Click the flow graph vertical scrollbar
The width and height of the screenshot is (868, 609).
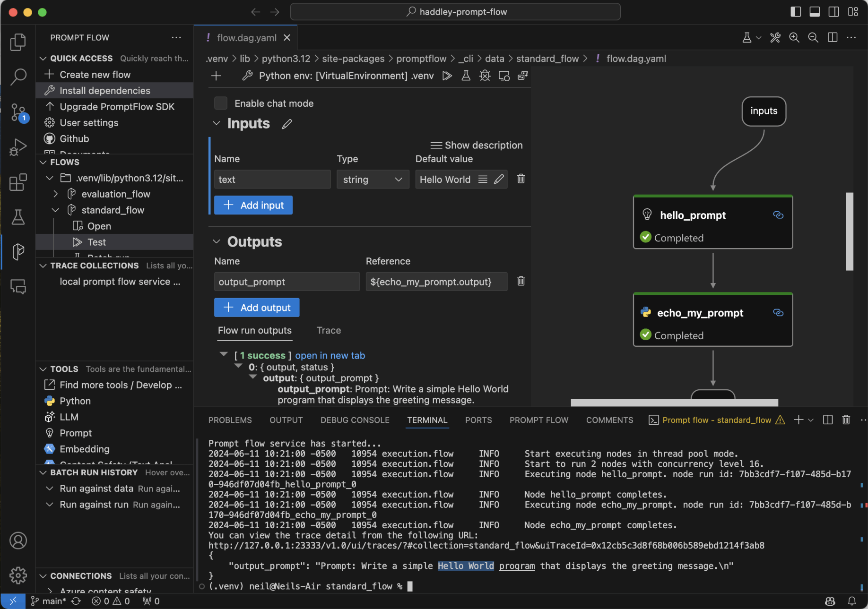click(849, 232)
